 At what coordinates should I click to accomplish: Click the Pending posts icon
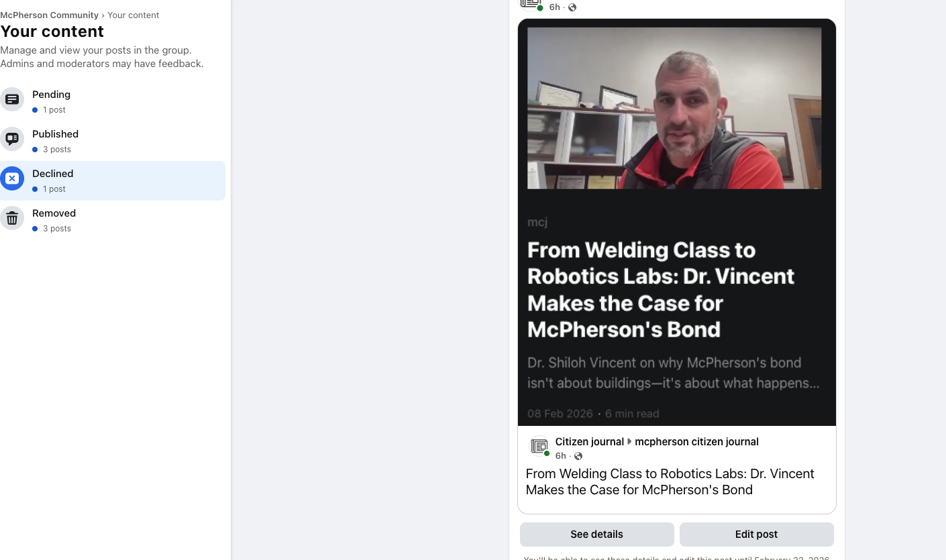click(x=12, y=99)
